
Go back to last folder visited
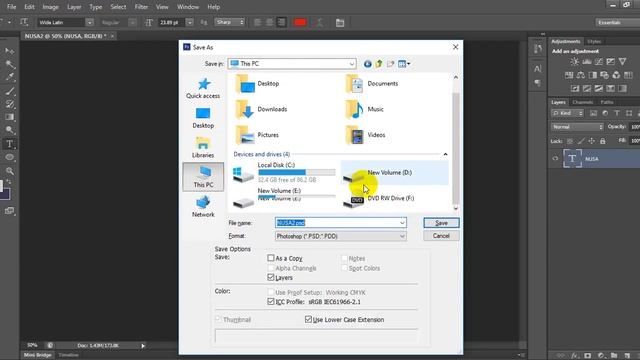click(367, 64)
